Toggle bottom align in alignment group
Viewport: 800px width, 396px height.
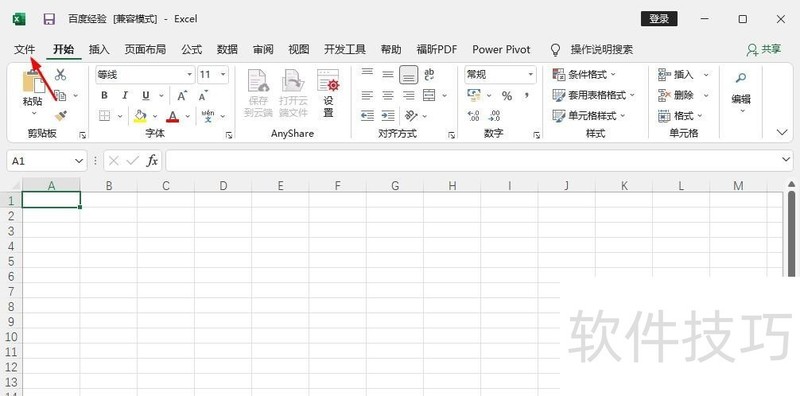409,75
